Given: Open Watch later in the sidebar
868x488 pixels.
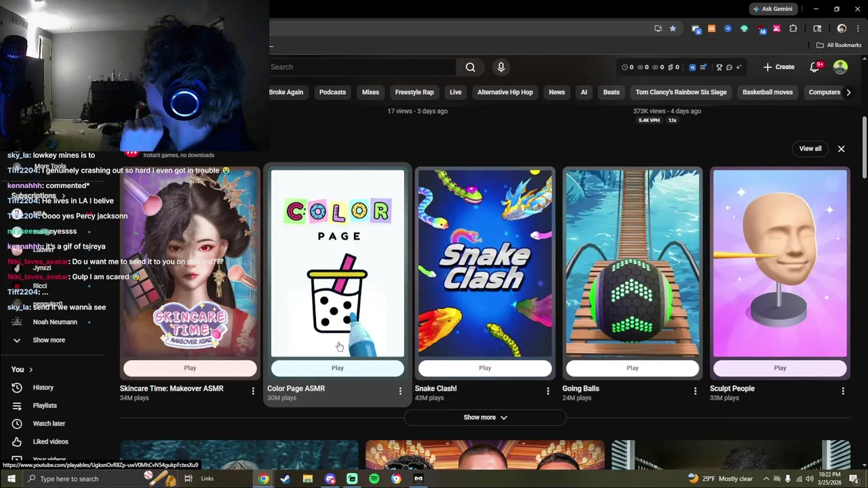Looking at the screenshot, I should [x=49, y=424].
